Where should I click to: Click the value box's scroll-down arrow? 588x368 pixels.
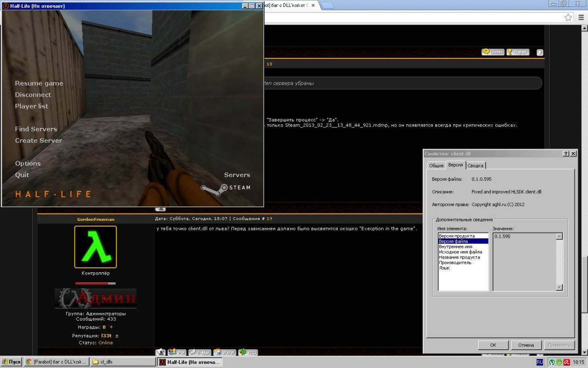(559, 287)
